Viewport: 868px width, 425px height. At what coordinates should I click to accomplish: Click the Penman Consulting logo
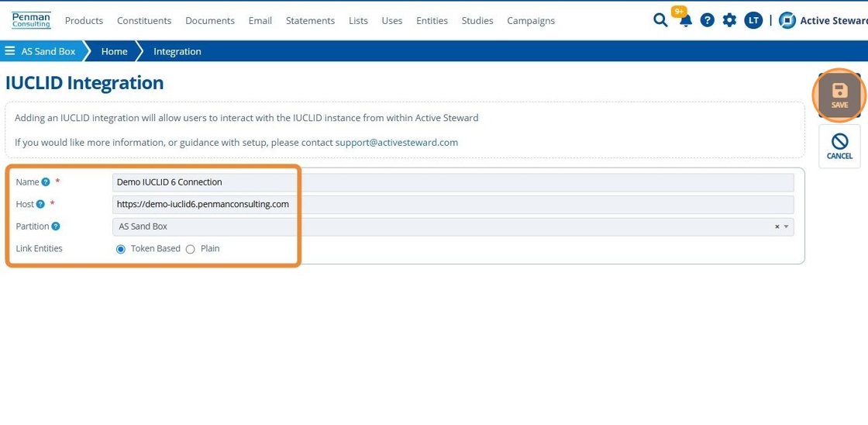click(31, 20)
